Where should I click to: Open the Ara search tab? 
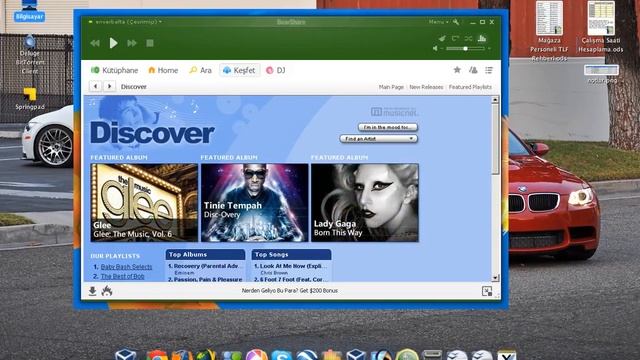pos(200,70)
